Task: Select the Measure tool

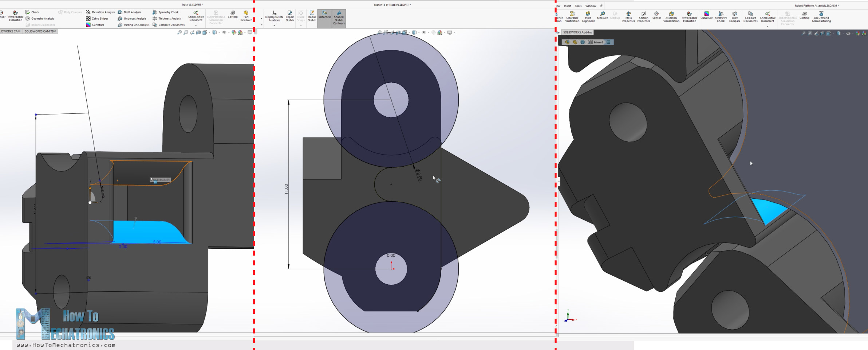Action: 602,15
